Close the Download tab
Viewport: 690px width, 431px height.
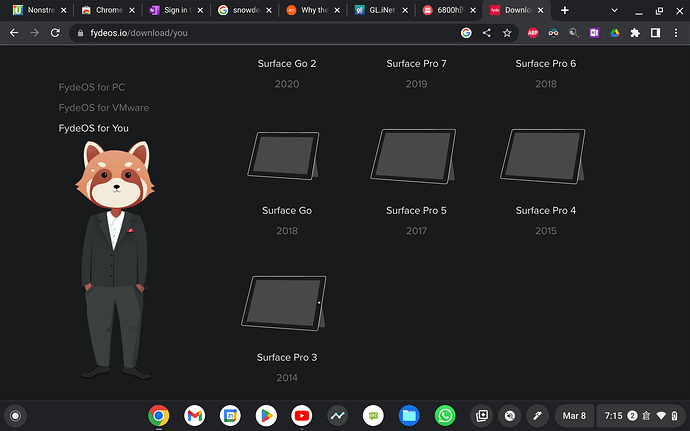[540, 10]
